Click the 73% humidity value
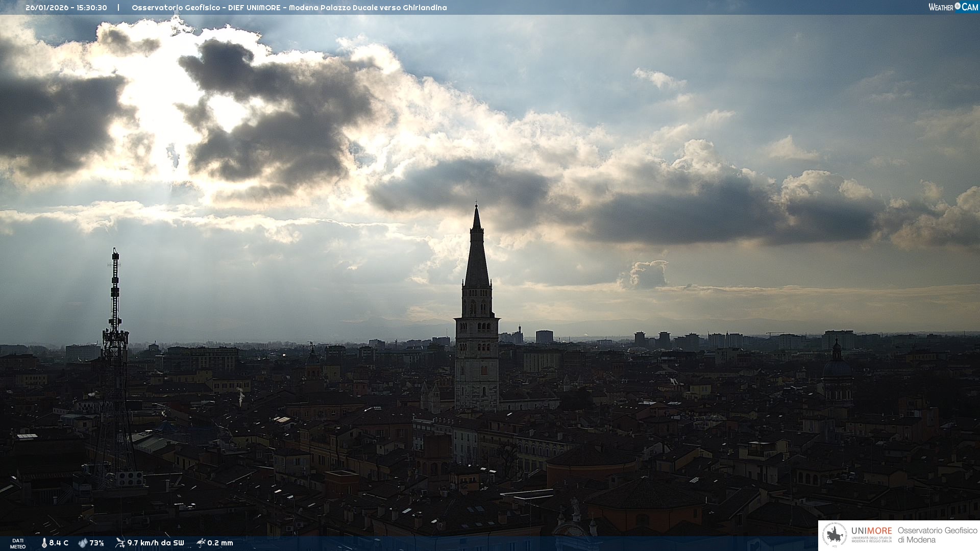The width and height of the screenshot is (980, 551). coord(96,543)
